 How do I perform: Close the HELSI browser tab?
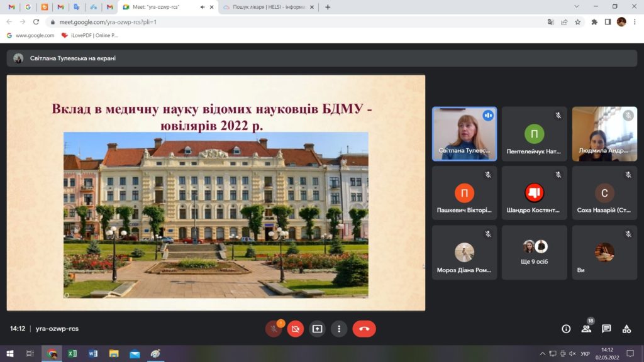312,7
